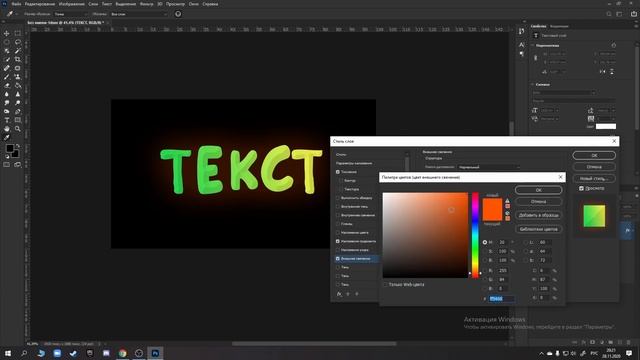Select the Sharpen tool
The width and height of the screenshot is (640, 360).
pyautogui.click(x=18, y=94)
